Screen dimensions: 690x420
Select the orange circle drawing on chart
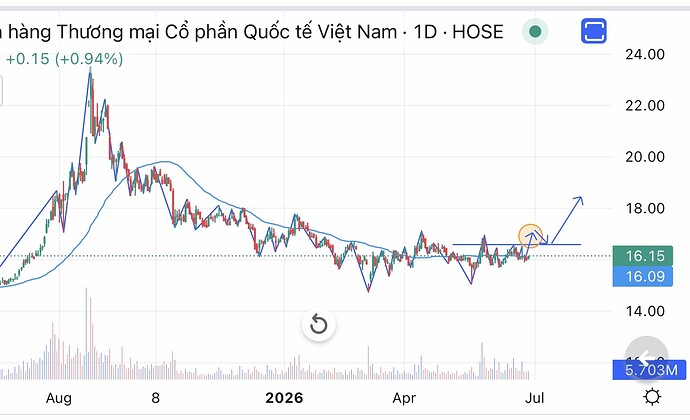pos(530,236)
